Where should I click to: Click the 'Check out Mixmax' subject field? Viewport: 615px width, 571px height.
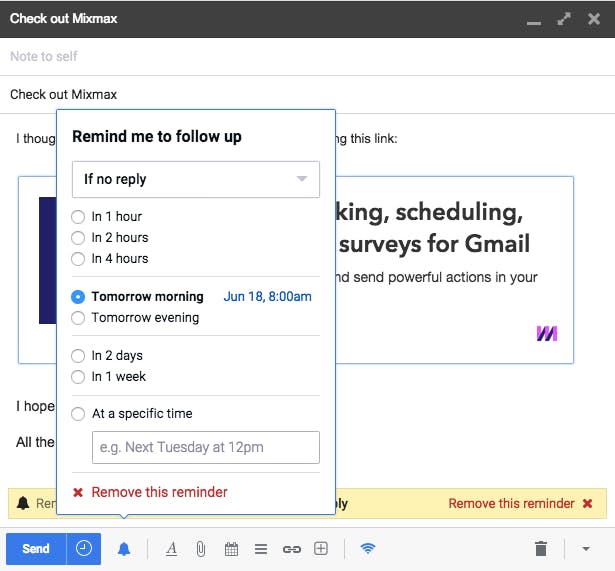[308, 95]
